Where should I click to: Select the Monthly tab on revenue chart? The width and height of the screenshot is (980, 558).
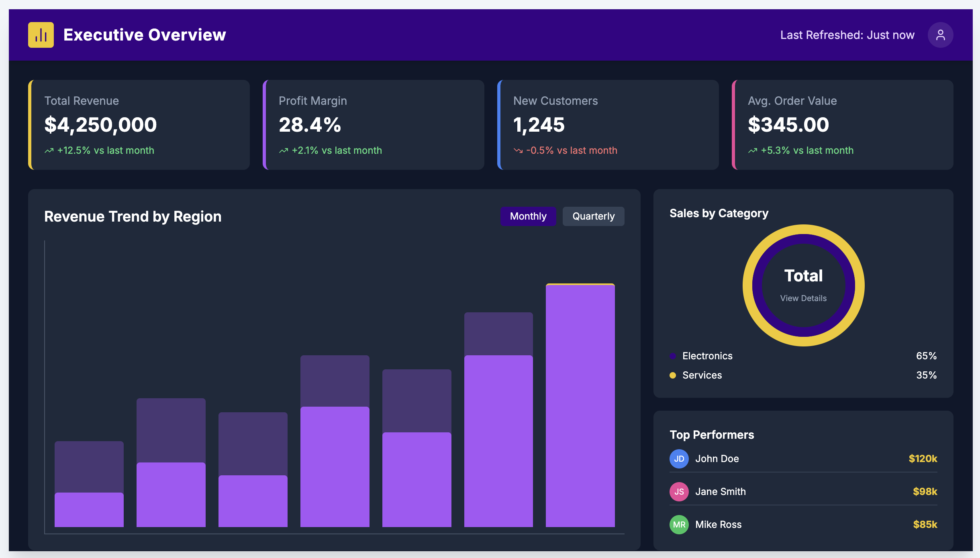point(528,216)
